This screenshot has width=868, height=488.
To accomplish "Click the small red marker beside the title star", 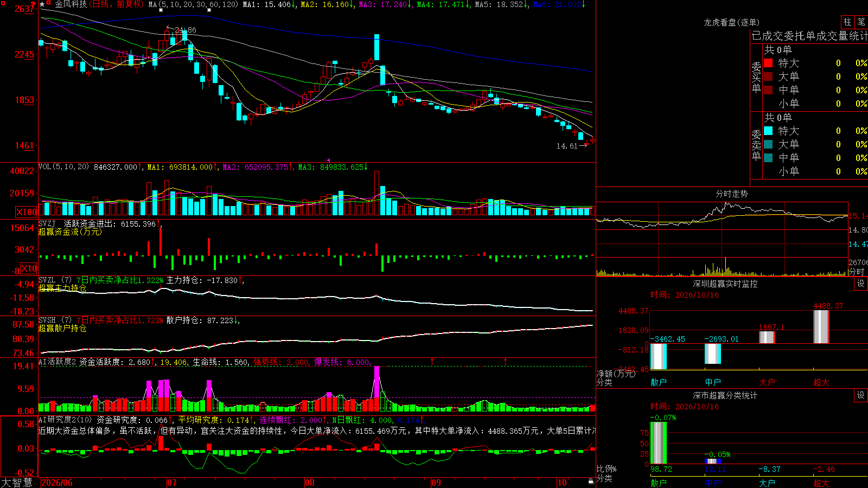I will pyautogui.click(x=49, y=3).
